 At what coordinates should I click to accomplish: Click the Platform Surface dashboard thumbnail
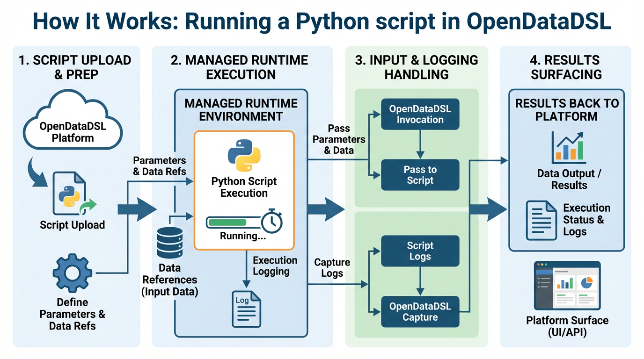(567, 287)
